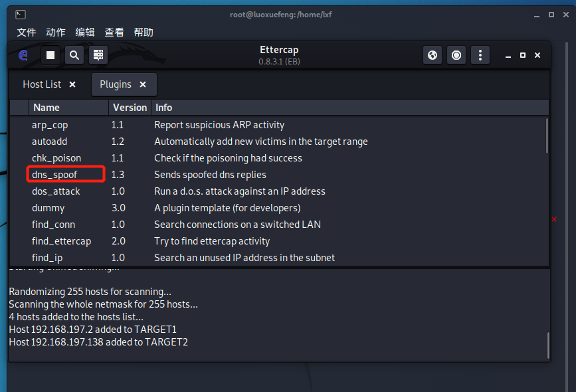576x392 pixels.
Task: Switch to the Host List tab
Action: (x=42, y=84)
